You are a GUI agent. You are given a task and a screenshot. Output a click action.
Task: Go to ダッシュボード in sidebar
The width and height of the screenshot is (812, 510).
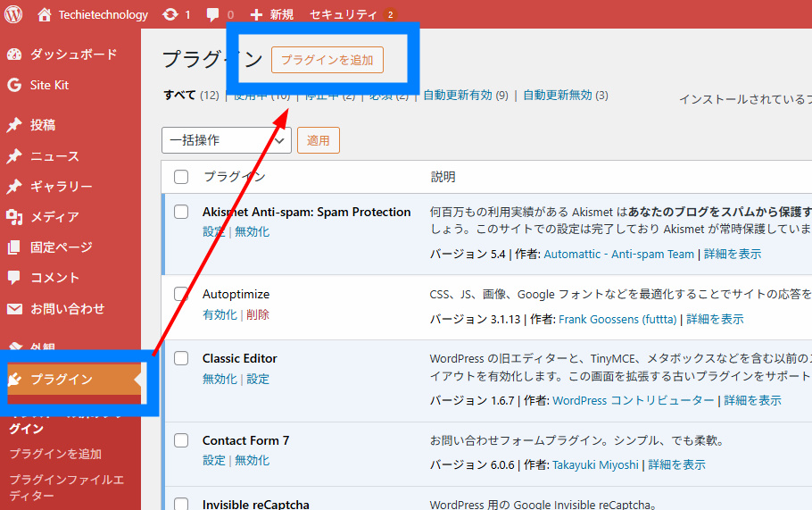[x=73, y=54]
